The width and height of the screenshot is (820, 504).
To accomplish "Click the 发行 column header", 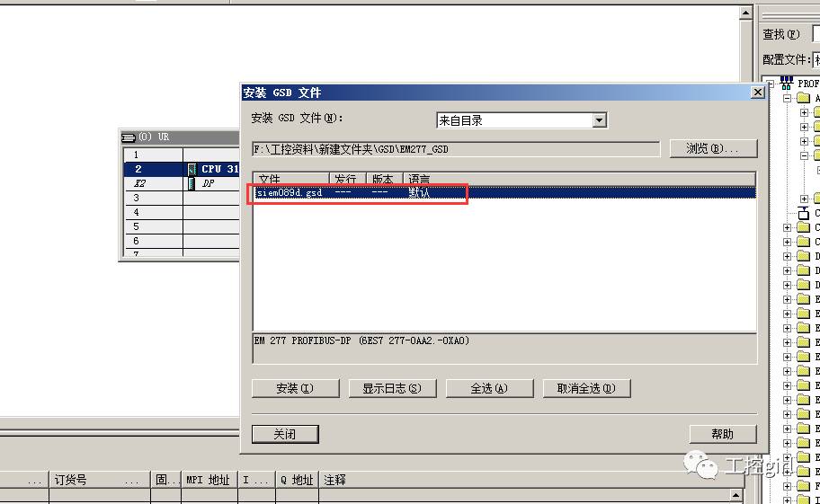I will click(348, 179).
